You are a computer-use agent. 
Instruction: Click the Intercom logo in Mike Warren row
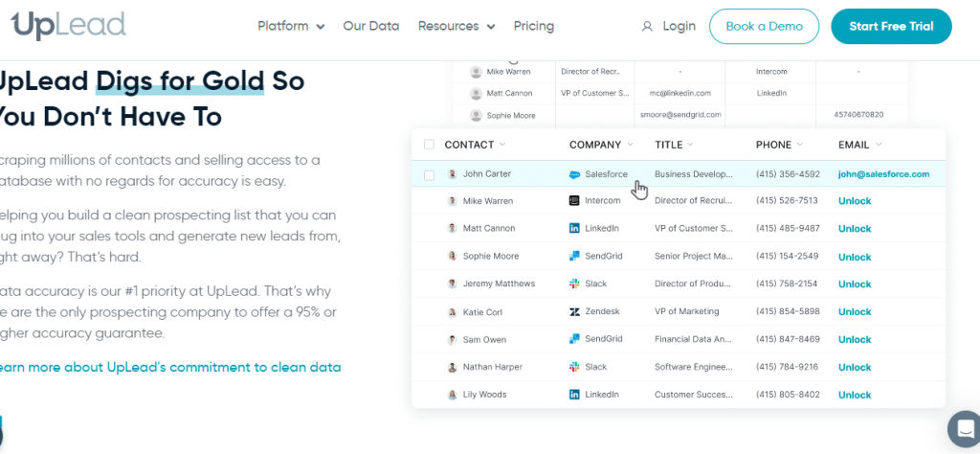(x=574, y=201)
